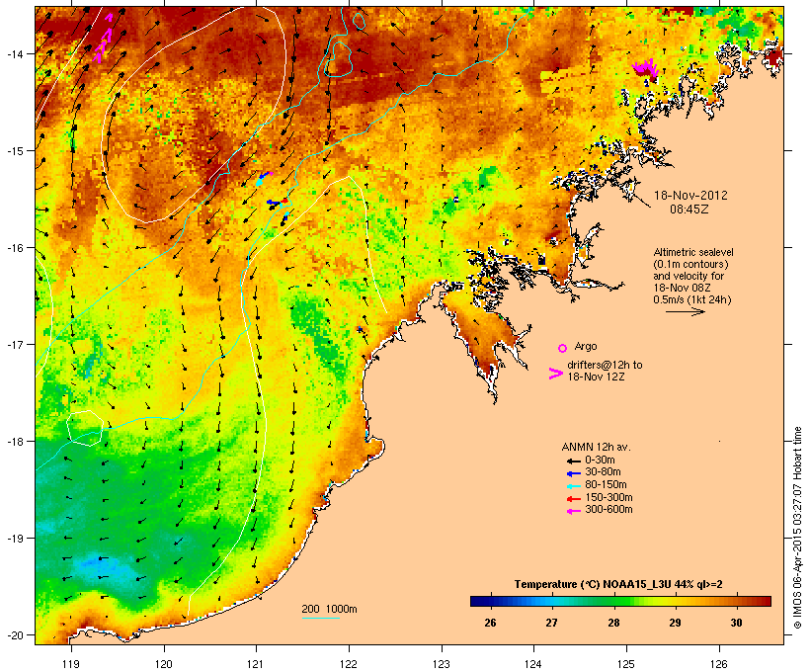Click the '0-30m' depth label
Screen dimensions: 810x672
click(x=600, y=461)
